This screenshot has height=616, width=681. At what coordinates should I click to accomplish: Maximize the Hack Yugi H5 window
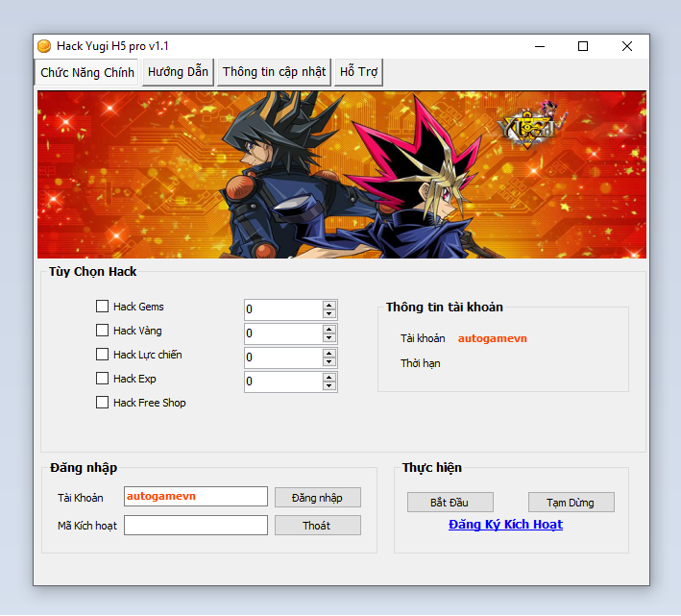pyautogui.click(x=583, y=46)
